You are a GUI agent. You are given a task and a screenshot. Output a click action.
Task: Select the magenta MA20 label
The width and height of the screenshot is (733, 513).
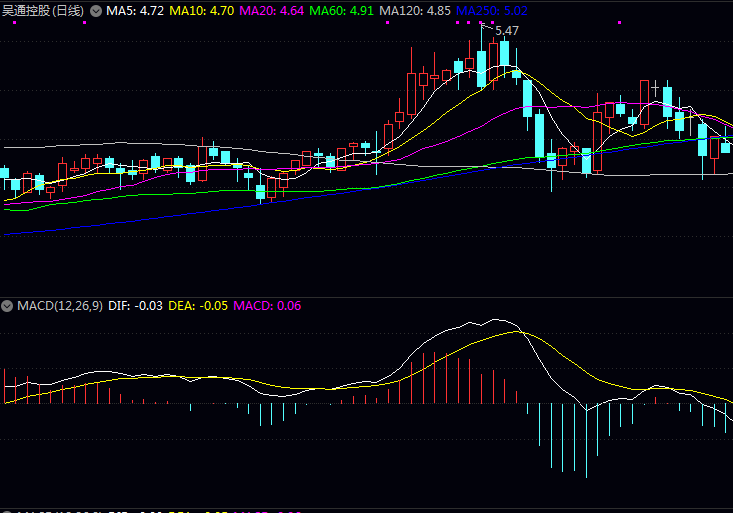pyautogui.click(x=271, y=10)
